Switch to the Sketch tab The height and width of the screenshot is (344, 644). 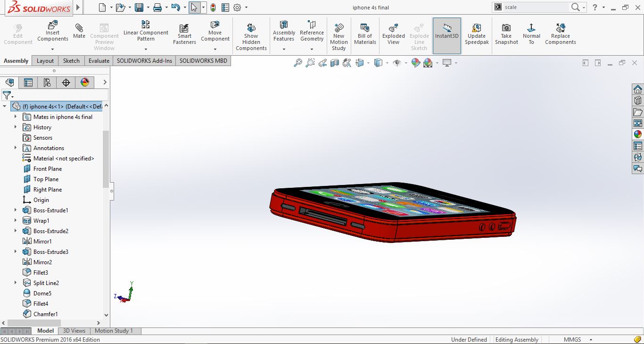[71, 60]
